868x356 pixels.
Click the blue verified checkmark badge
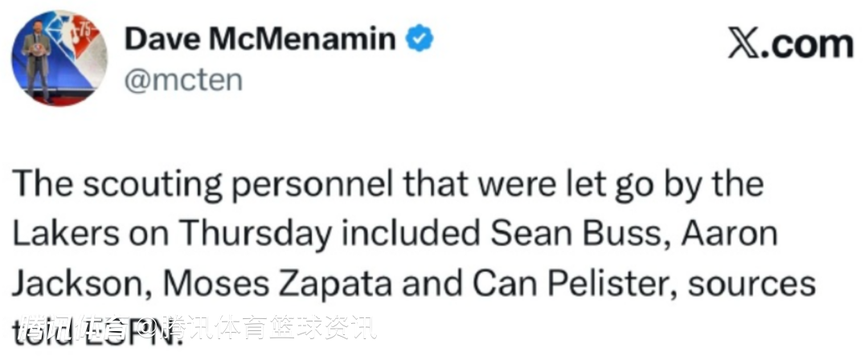(420, 38)
